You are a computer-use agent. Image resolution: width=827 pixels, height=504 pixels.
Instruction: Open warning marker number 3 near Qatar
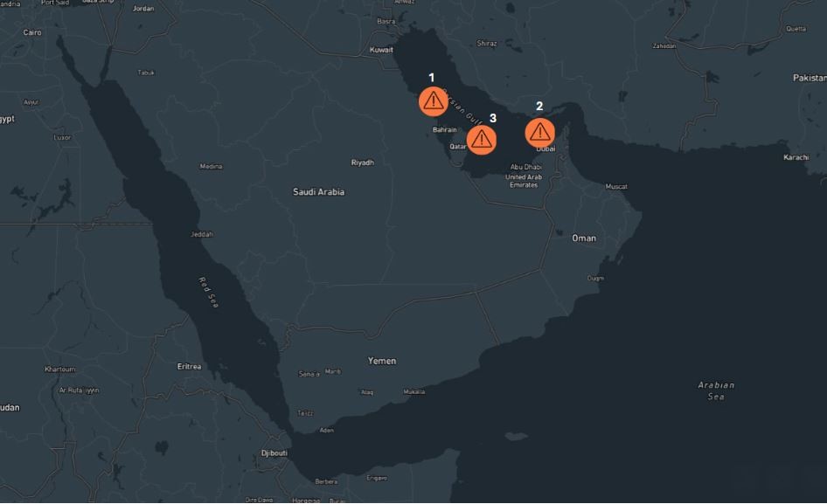click(x=481, y=139)
